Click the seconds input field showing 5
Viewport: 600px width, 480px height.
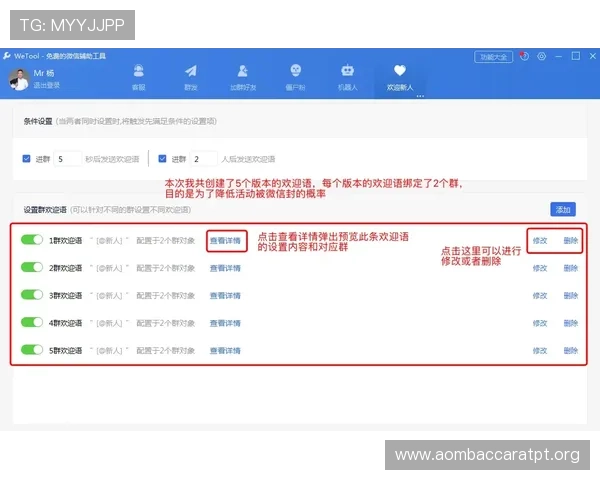point(68,159)
